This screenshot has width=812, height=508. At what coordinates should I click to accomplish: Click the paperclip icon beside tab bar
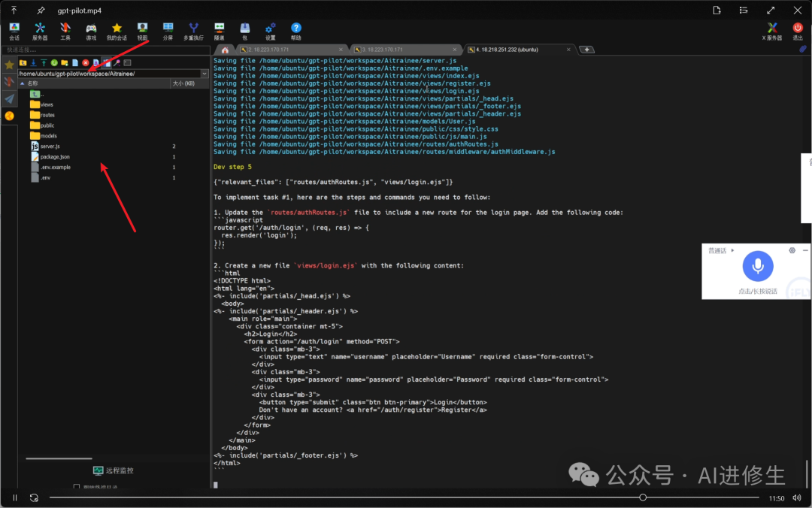click(x=803, y=49)
